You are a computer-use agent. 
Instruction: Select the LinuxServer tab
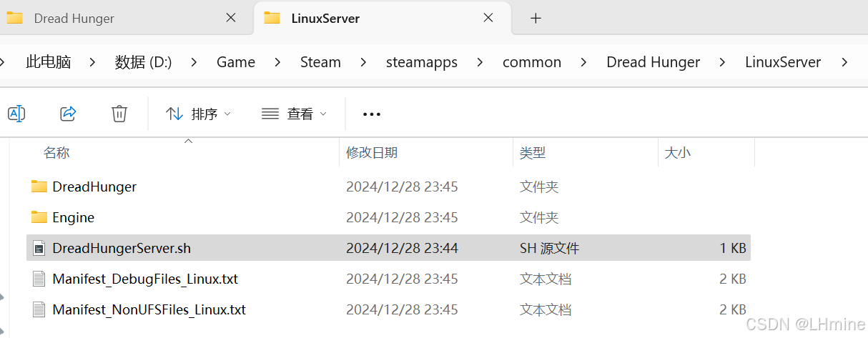[383, 18]
